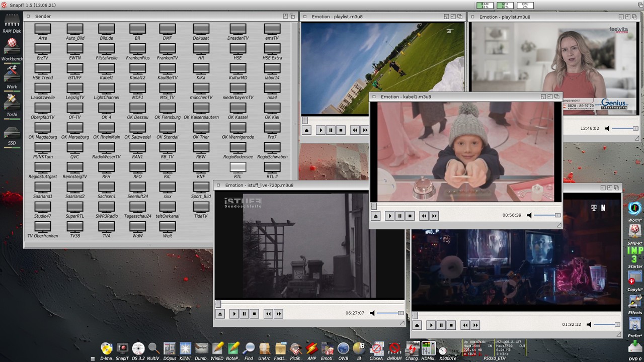Pause the istuff_live-720p stream
Viewport: 644px width, 362px height.
point(244,314)
